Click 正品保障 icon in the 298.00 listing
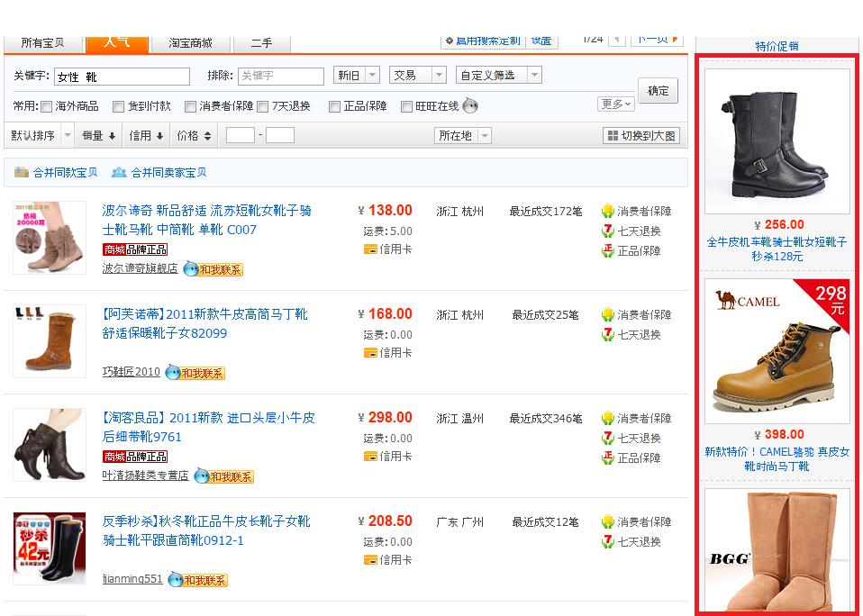The height and width of the screenshot is (616, 863). point(608,457)
